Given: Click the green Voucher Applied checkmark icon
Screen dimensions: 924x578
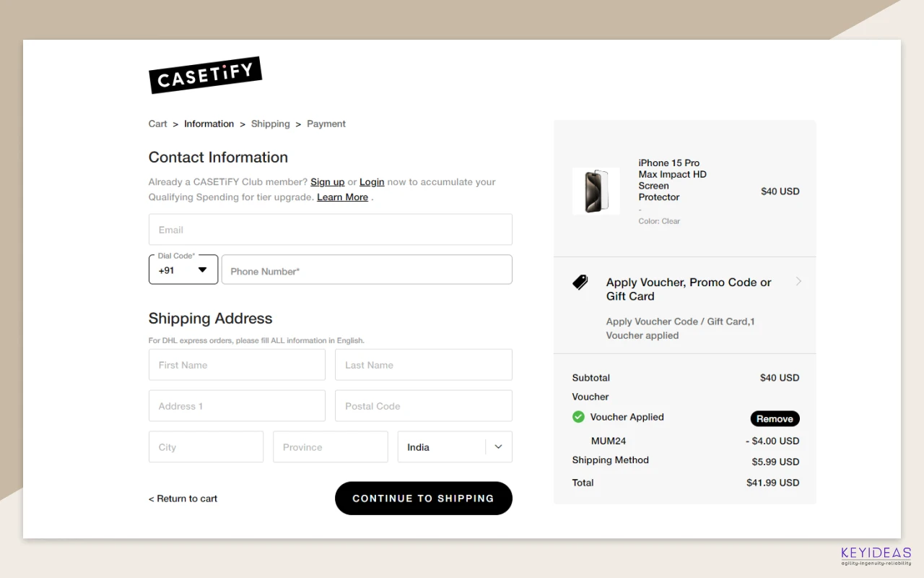Looking at the screenshot, I should point(578,417).
